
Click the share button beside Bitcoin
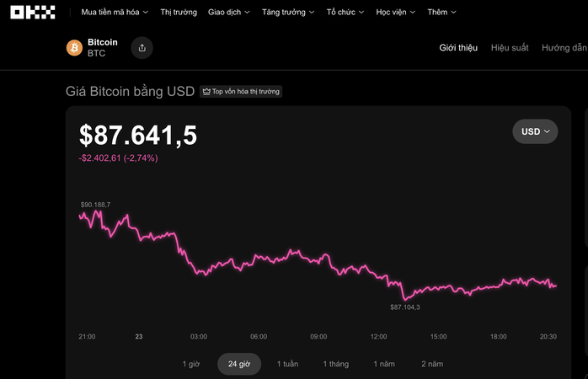[x=142, y=48]
